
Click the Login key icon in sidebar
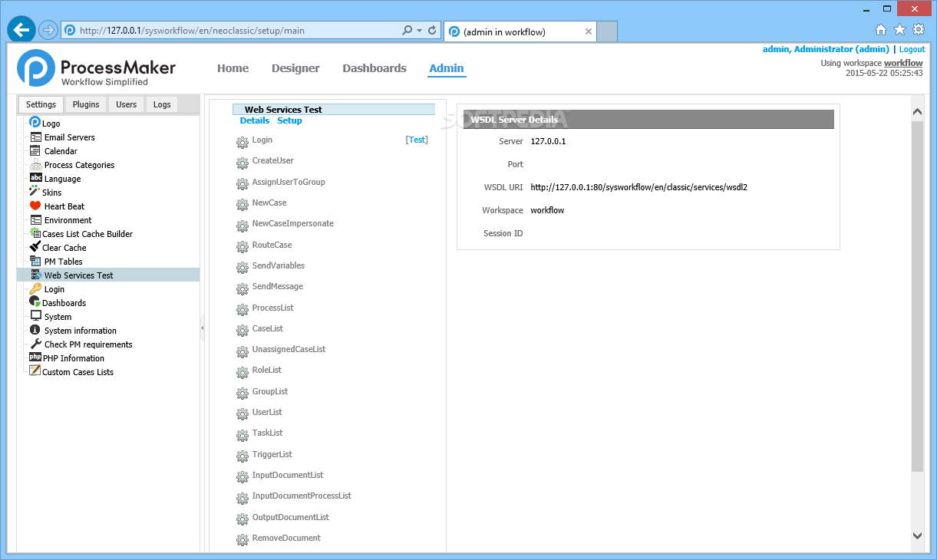click(x=36, y=288)
